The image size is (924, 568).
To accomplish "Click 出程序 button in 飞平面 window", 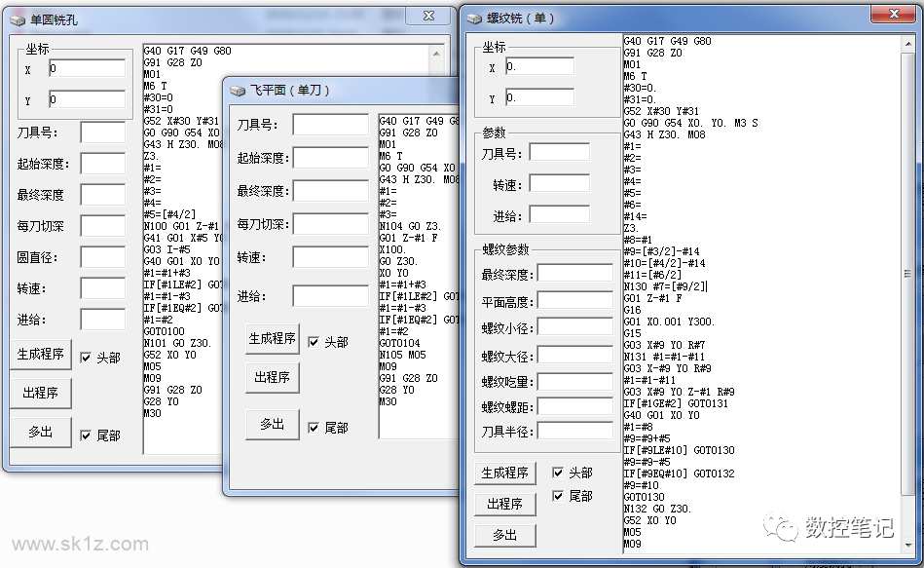I will [x=273, y=377].
